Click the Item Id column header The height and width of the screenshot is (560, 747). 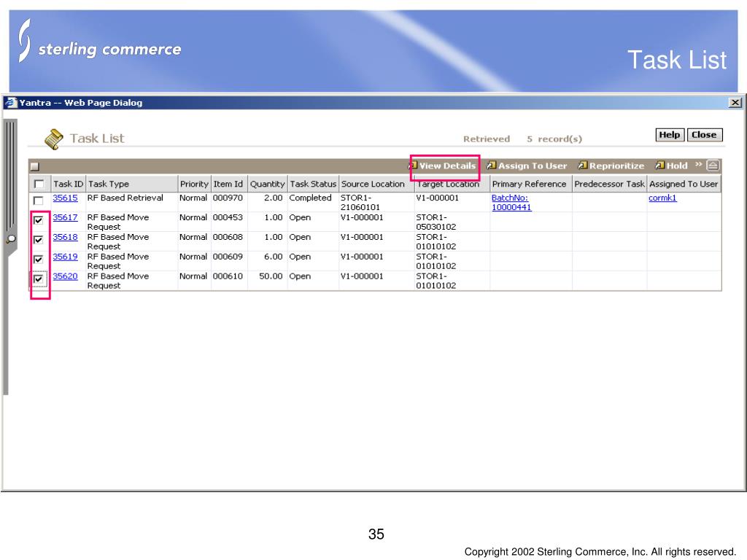point(229,184)
